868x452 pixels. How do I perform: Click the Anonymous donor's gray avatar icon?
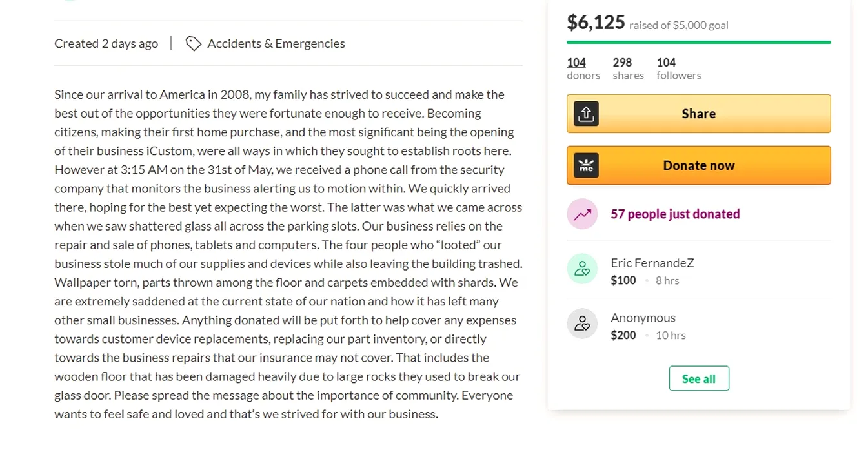pos(582,324)
